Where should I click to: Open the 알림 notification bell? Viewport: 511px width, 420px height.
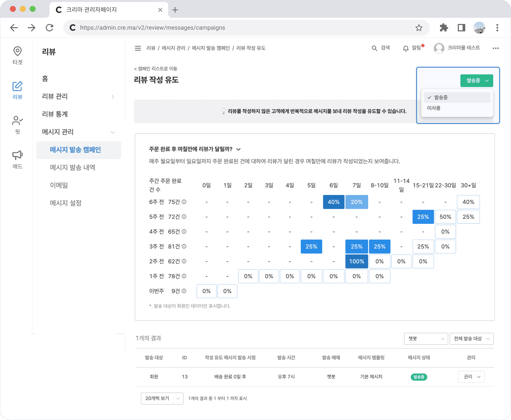pos(406,48)
